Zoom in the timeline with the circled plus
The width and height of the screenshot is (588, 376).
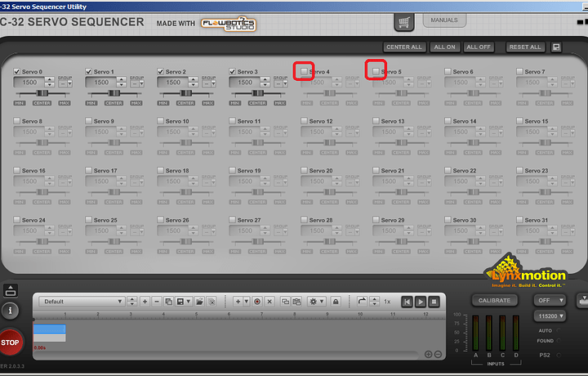(428, 354)
